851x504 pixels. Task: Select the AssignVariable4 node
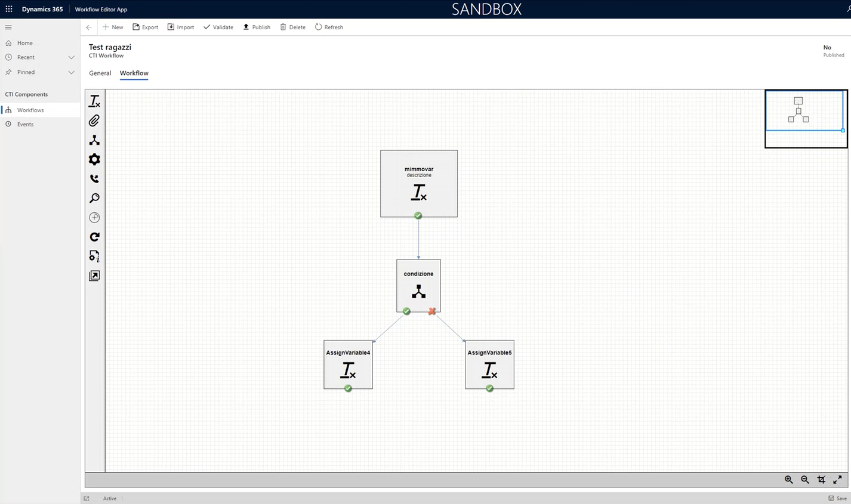pyautogui.click(x=348, y=364)
